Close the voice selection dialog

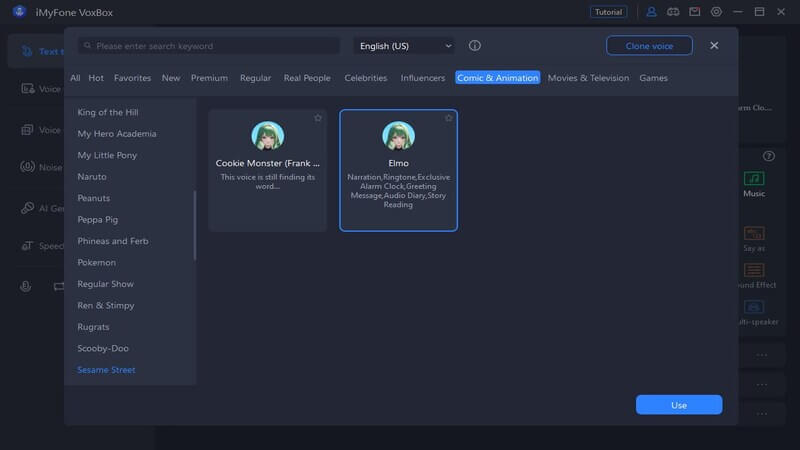714,45
